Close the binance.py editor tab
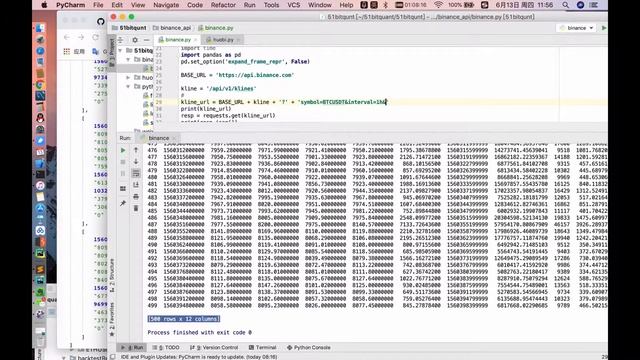Screen dimensions: 640x360 coord(196,40)
